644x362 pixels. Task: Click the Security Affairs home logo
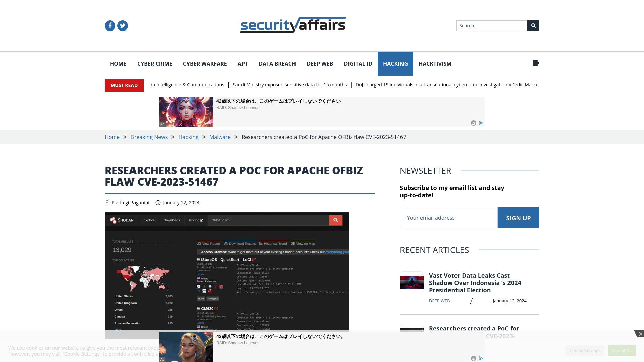(293, 25)
